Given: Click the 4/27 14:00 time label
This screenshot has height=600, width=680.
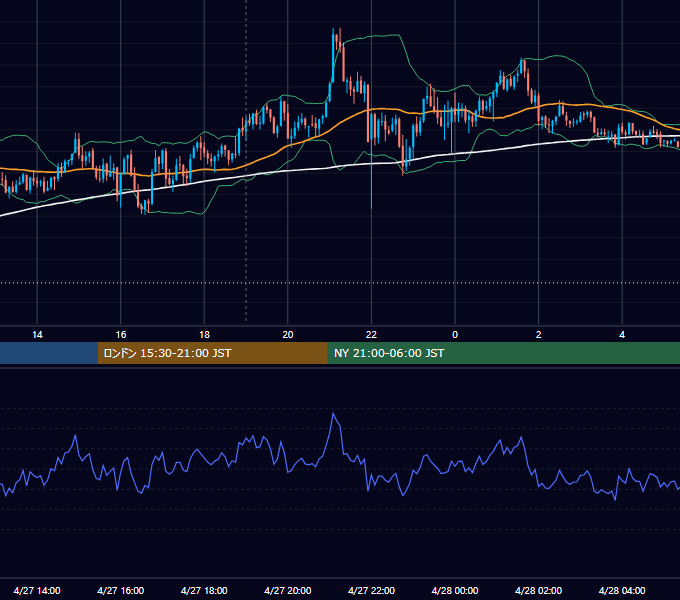Looking at the screenshot, I should pos(37,590).
